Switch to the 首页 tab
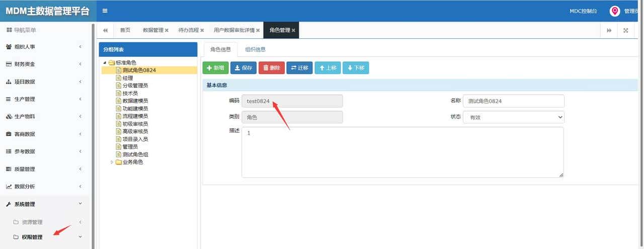This screenshot has width=644, height=249. coord(125,30)
